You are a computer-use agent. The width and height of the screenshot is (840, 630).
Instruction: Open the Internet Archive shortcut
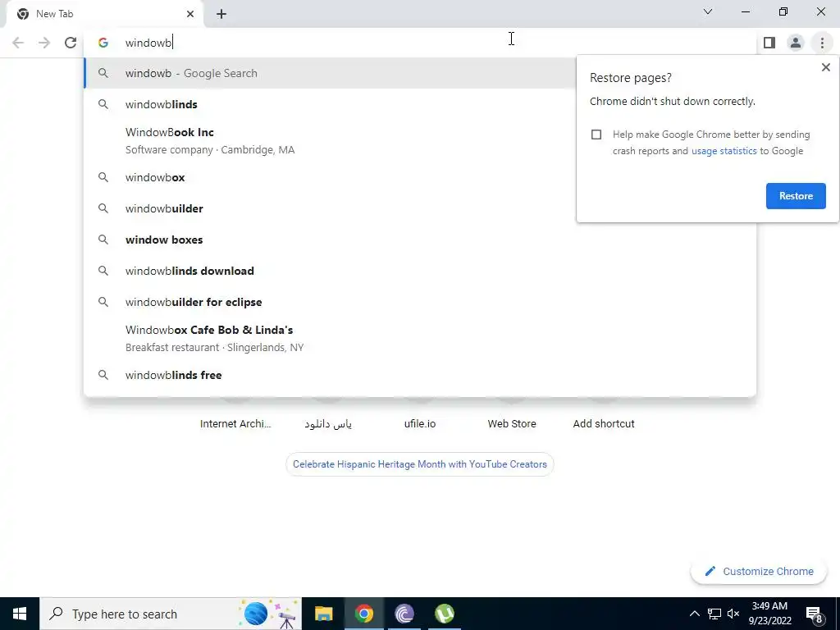235,423
